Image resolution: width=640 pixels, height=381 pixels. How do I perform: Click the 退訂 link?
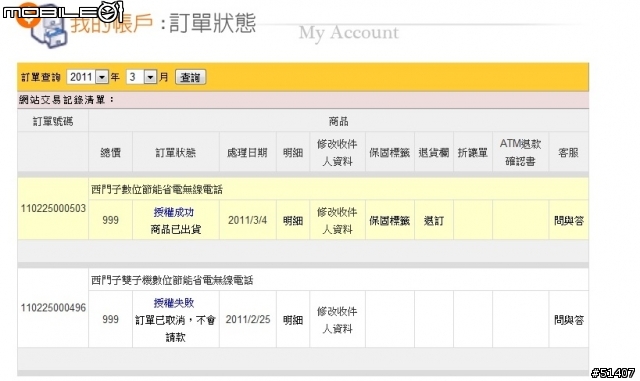(x=433, y=221)
